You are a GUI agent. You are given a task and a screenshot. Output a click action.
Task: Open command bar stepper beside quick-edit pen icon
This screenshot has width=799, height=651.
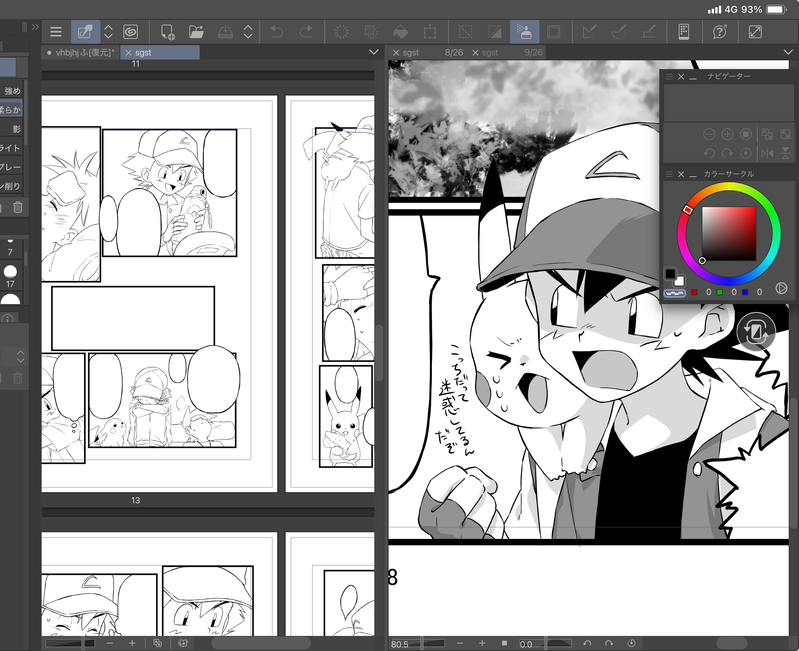click(x=108, y=32)
